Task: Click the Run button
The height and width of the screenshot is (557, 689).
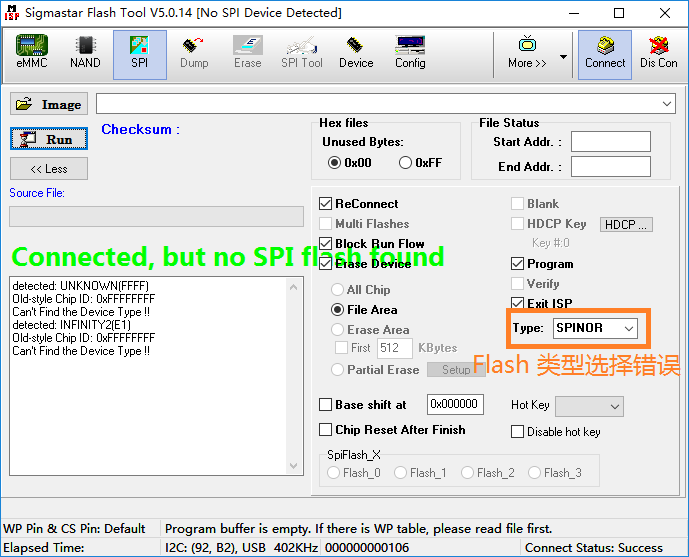Action: pos(49,139)
